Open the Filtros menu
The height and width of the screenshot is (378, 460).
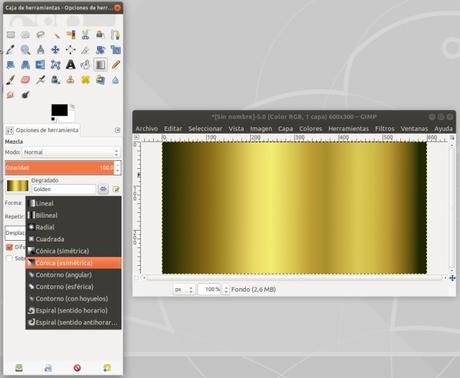coord(385,129)
